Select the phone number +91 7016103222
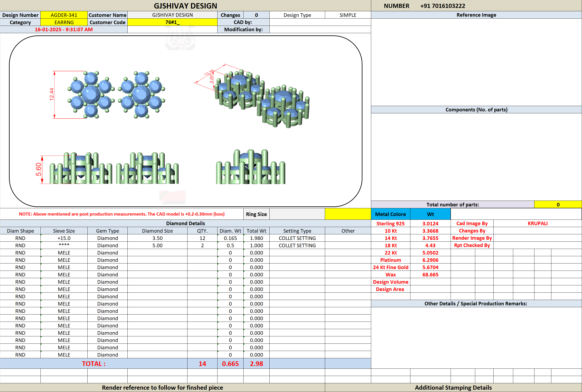This screenshot has width=582, height=392. (x=442, y=6)
